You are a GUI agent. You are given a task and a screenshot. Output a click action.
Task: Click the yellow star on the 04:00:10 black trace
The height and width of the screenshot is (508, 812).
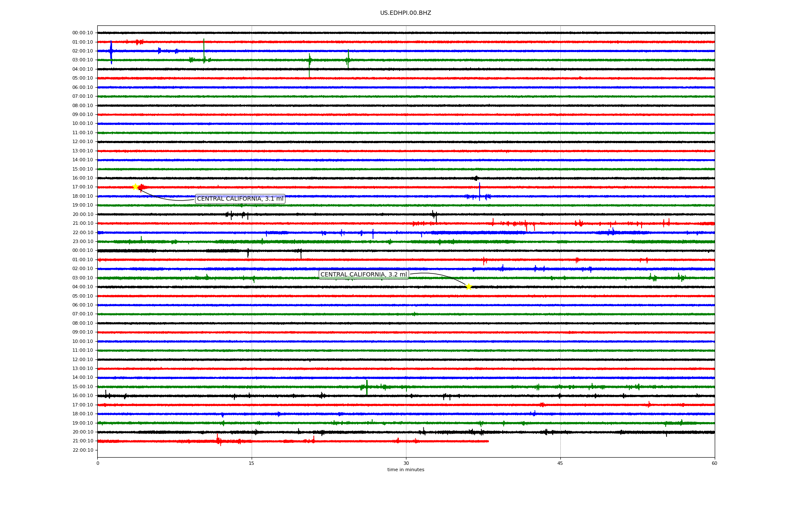(x=469, y=287)
